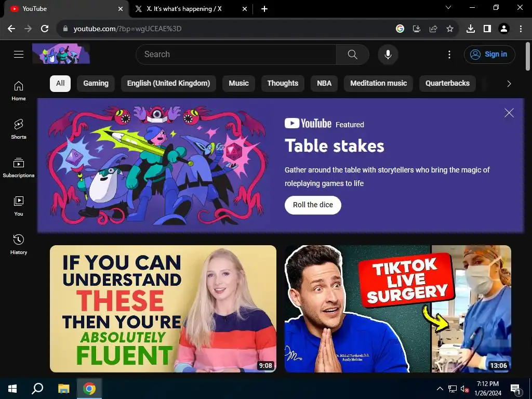Open the If You Can Understand These video
The width and height of the screenshot is (532, 399).
[163, 309]
